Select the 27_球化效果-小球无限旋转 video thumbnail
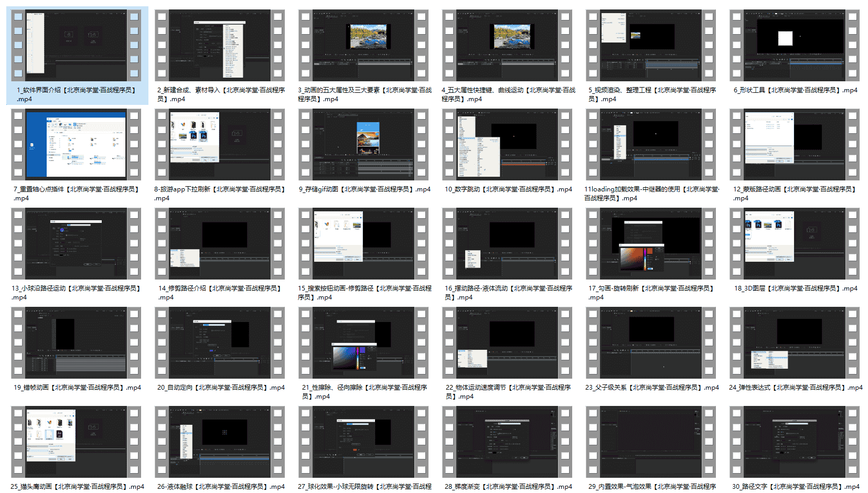This screenshot has width=868, height=493. click(x=363, y=442)
